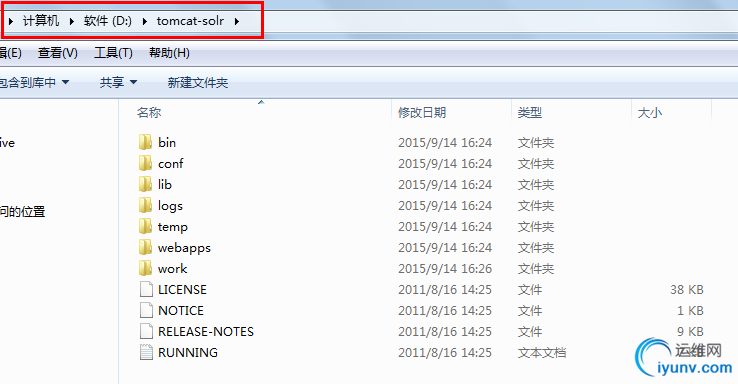The image size is (738, 384).
Task: Expand the arrow after tomcat-solr breadcrumb
Action: [237, 21]
